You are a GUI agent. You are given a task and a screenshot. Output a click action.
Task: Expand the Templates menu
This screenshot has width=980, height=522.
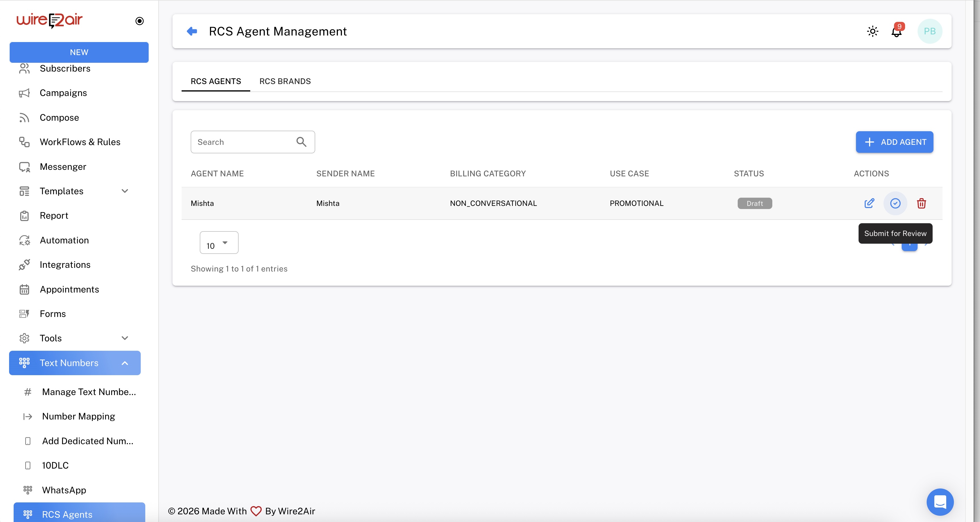pyautogui.click(x=125, y=191)
